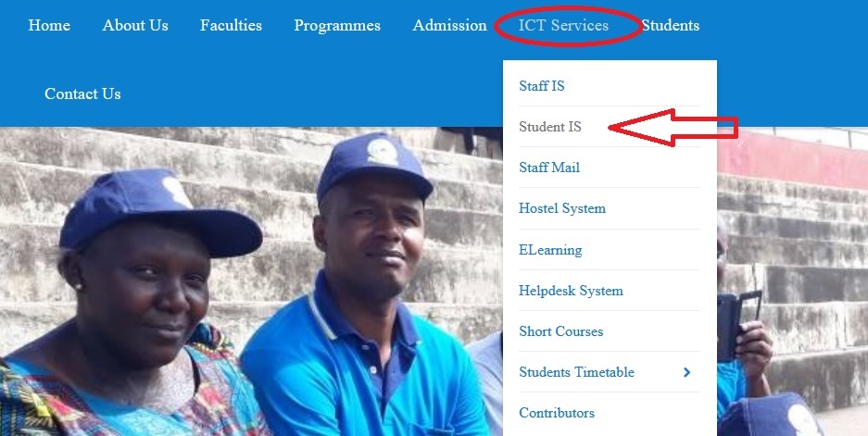Screen dimensions: 868x436
Task: Open the ICT Services dropdown menu
Action: pos(563,25)
